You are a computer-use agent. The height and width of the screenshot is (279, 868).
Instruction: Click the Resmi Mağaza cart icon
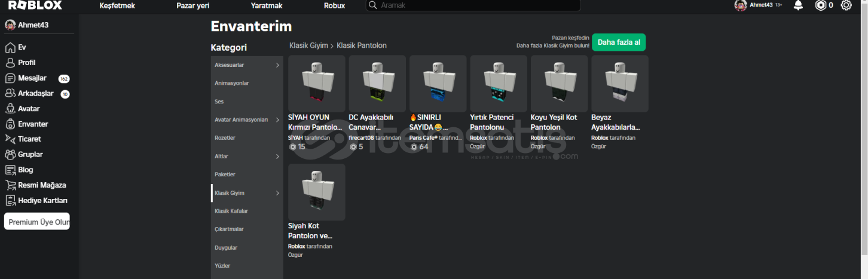(10, 185)
